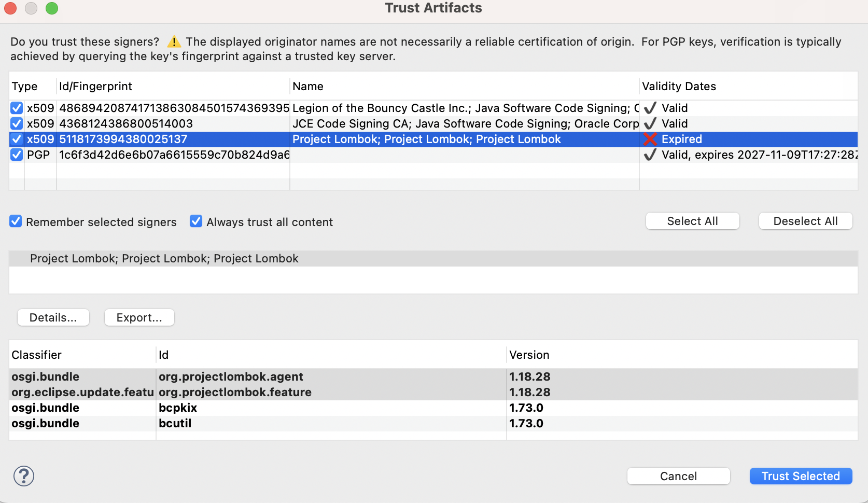Click Trust Selected to confirm
868x503 pixels.
(x=800, y=476)
